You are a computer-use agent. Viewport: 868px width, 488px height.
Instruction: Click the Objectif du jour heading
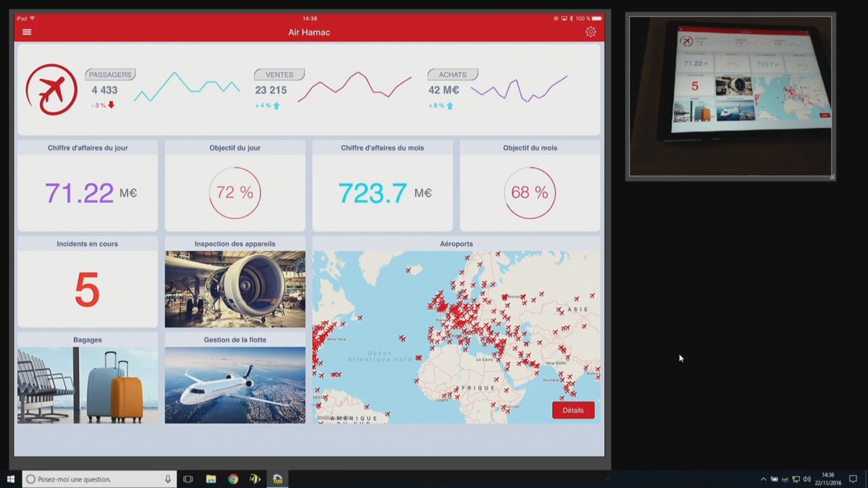(235, 148)
